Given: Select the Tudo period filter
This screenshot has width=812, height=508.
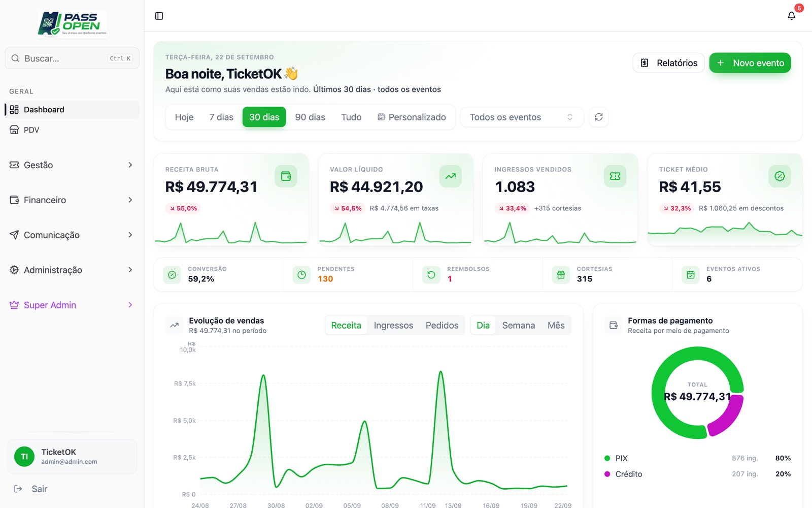Looking at the screenshot, I should tap(351, 117).
